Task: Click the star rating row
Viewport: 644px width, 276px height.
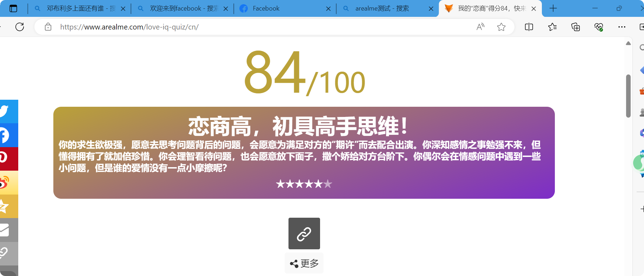Action: (304, 184)
